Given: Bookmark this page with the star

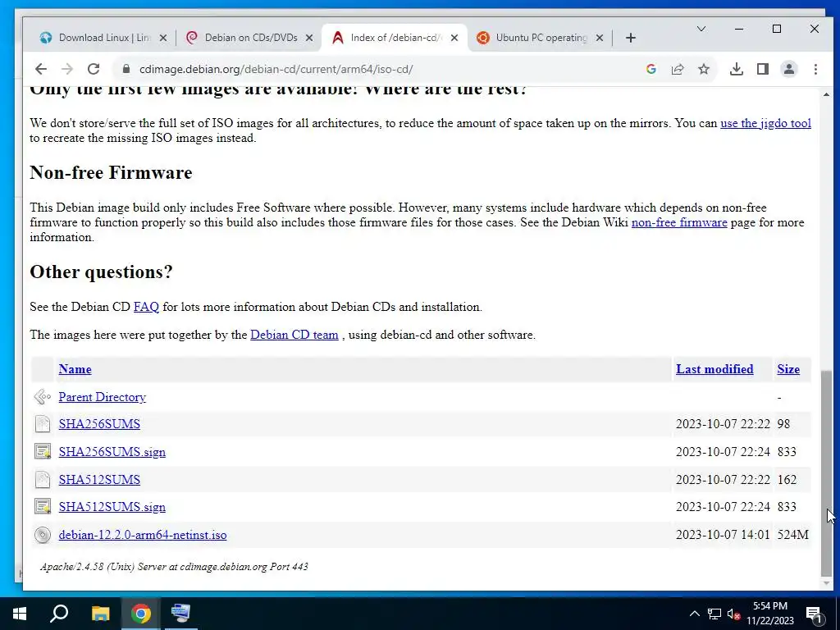Looking at the screenshot, I should pyautogui.click(x=704, y=69).
